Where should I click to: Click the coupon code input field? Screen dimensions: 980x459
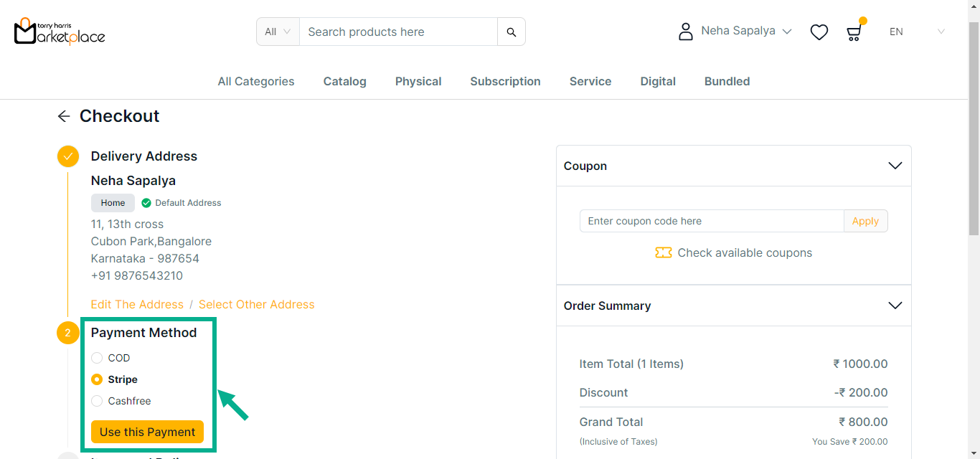pos(711,221)
